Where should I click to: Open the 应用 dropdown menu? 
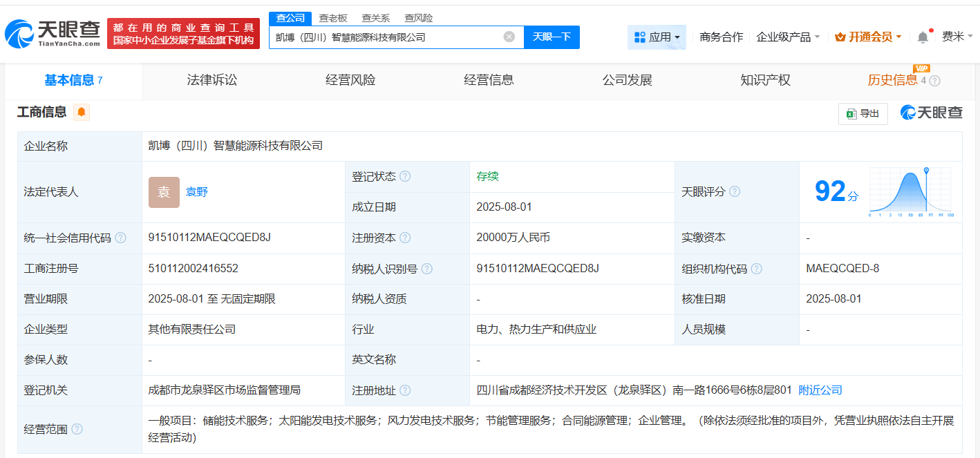tap(657, 37)
